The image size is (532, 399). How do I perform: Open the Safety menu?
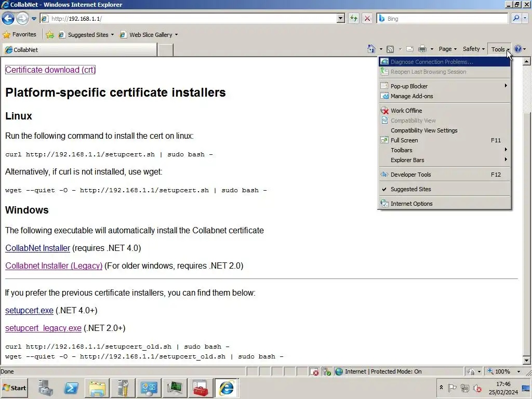[x=474, y=49]
